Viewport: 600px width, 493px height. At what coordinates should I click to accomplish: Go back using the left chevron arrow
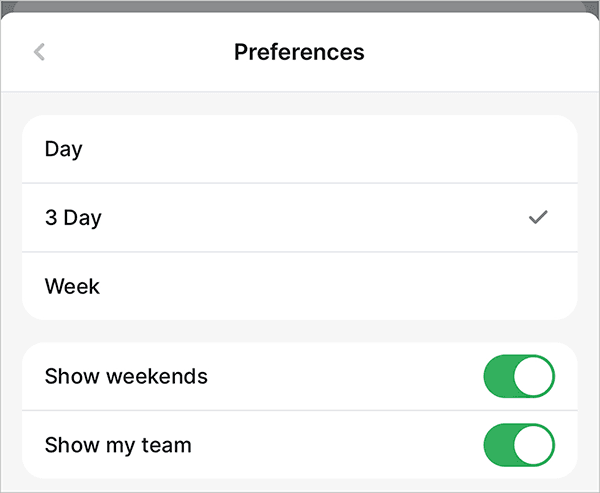(x=40, y=52)
